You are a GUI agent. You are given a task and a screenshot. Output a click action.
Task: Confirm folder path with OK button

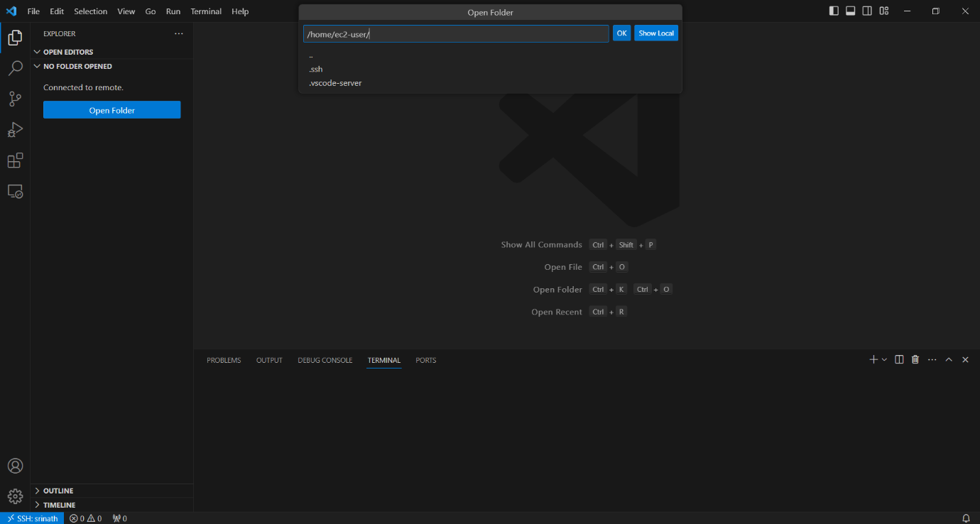(621, 33)
